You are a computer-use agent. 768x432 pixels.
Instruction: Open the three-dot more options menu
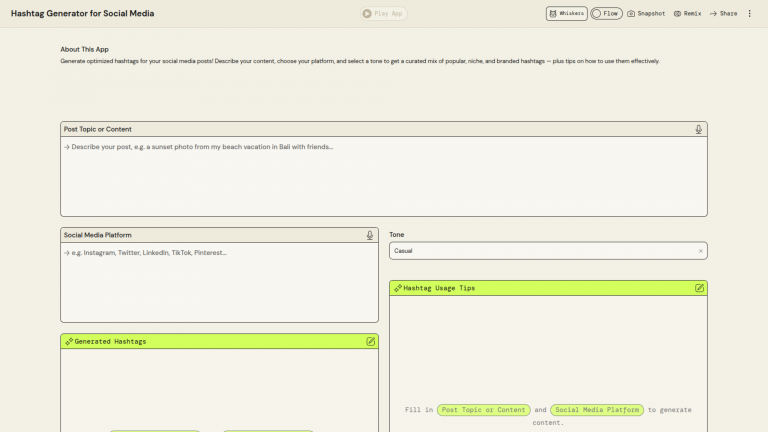[x=750, y=14]
